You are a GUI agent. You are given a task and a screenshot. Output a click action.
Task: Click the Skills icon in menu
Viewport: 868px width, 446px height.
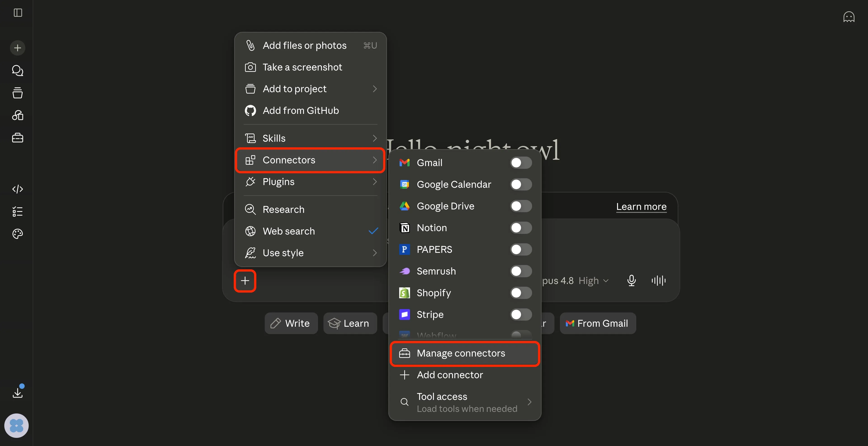[x=250, y=138]
